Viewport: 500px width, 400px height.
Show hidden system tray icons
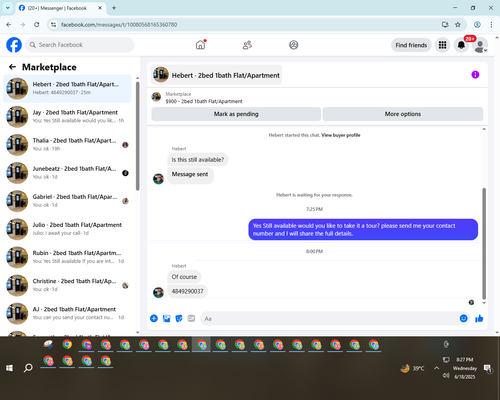436,368
